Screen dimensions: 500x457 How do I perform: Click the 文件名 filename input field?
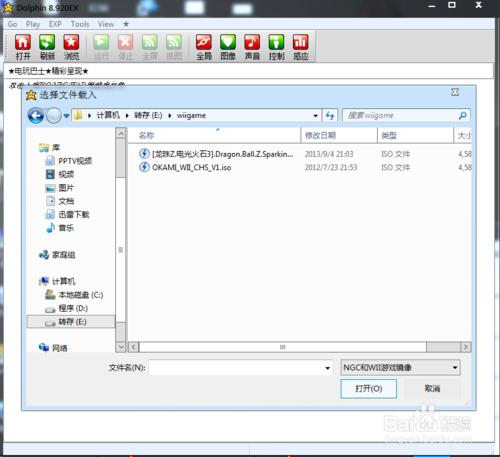point(236,368)
